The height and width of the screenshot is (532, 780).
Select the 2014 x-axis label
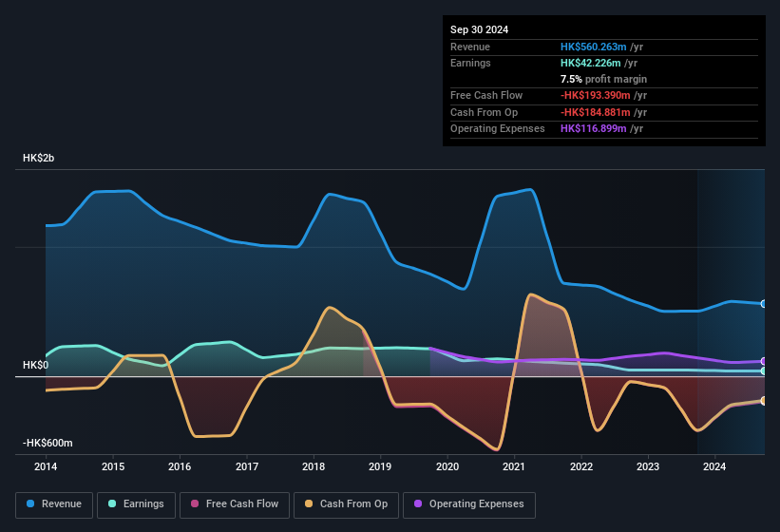click(x=46, y=466)
